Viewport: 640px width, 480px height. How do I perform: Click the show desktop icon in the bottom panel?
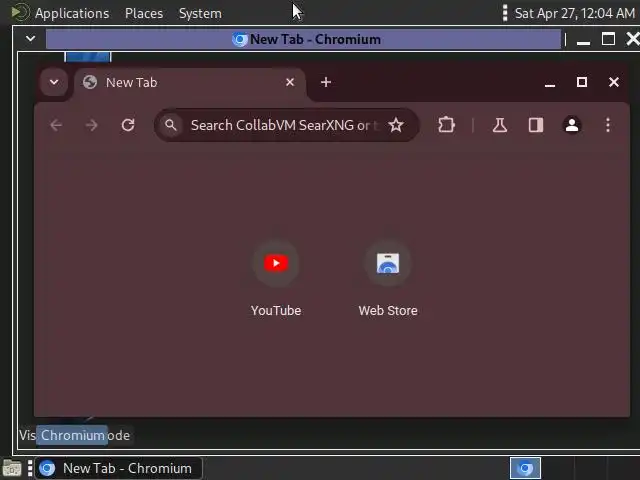(x=12, y=468)
